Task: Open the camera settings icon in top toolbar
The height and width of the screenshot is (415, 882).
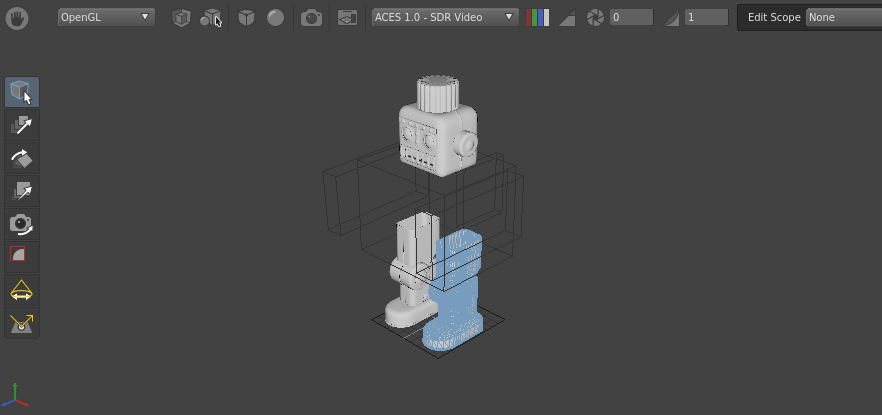Action: [312, 18]
